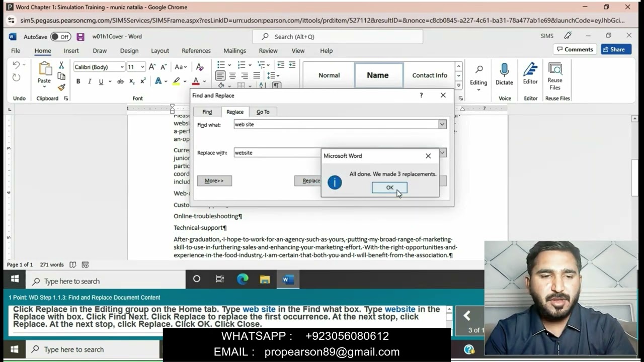The height and width of the screenshot is (362, 644).
Task: Click in the Replace with field
Action: pyautogui.click(x=278, y=153)
